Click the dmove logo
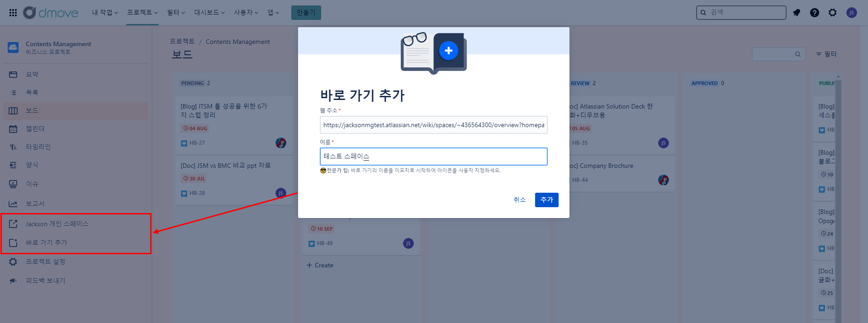The width and height of the screenshot is (868, 323). [51, 13]
